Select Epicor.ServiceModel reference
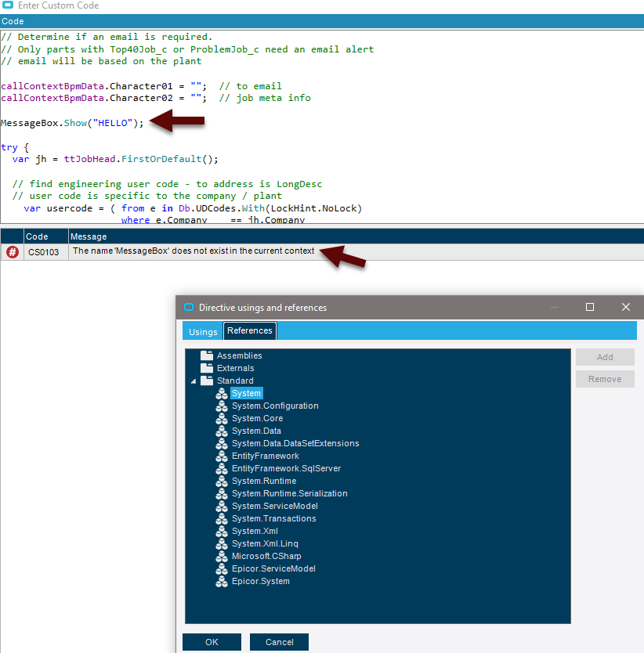The height and width of the screenshot is (653, 644). tap(273, 568)
